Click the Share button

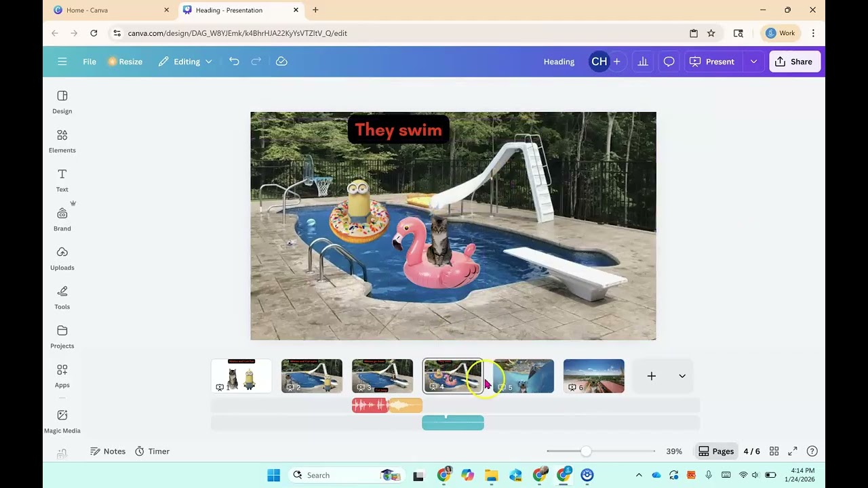[x=795, y=62]
